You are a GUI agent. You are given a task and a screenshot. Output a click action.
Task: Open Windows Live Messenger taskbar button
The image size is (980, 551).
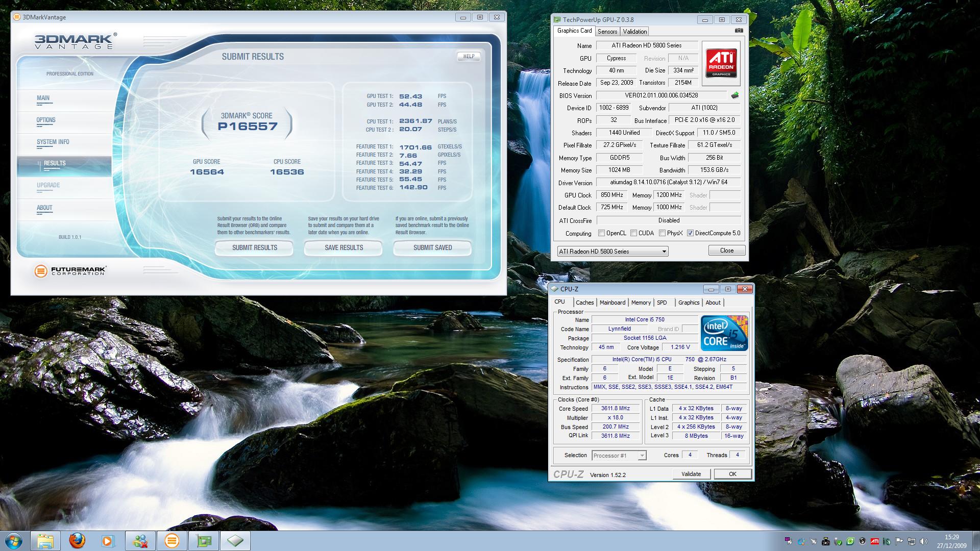click(140, 541)
